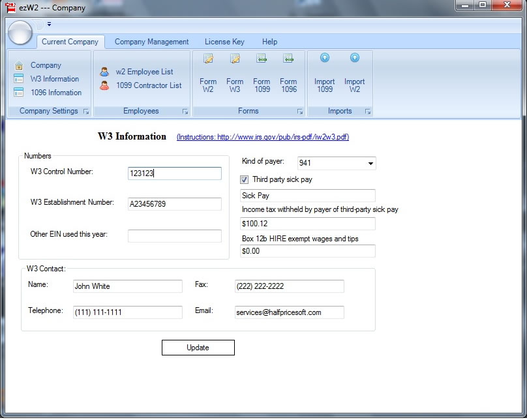527x420 pixels.
Task: Maximize the ezW2 window
Action: pyautogui.click(x=483, y=5)
